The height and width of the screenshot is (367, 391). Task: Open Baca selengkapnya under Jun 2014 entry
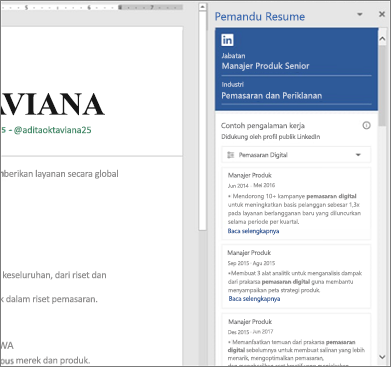coord(253,231)
